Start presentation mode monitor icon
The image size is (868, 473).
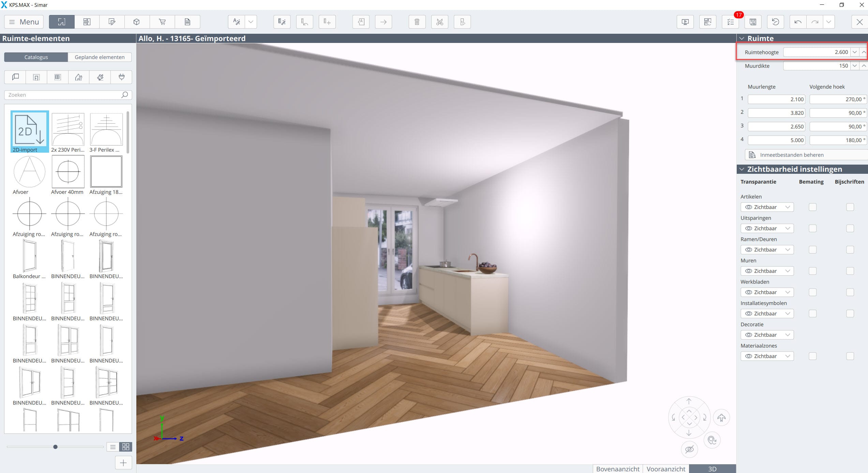pyautogui.click(x=685, y=22)
